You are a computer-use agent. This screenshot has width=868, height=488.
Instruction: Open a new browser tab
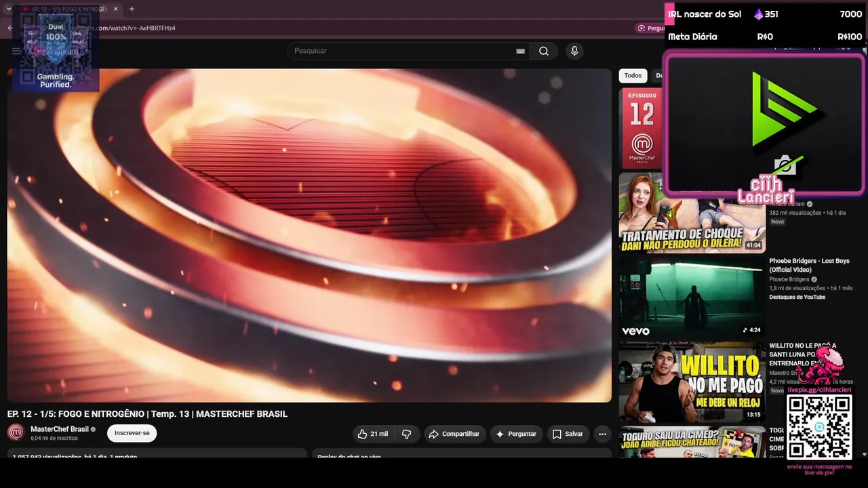coord(132,9)
